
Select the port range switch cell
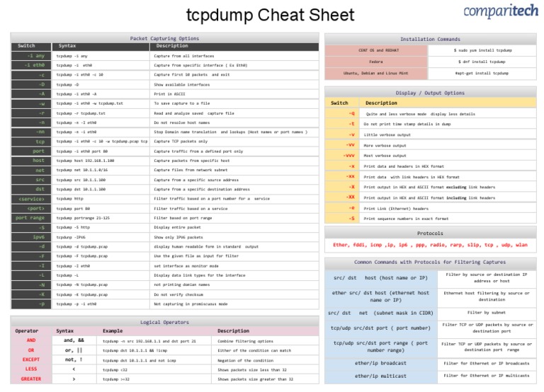(31, 218)
